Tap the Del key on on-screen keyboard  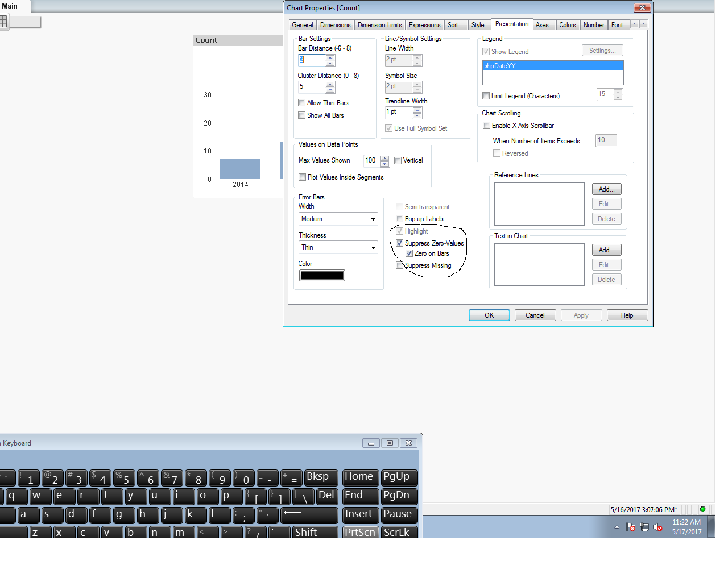327,496
